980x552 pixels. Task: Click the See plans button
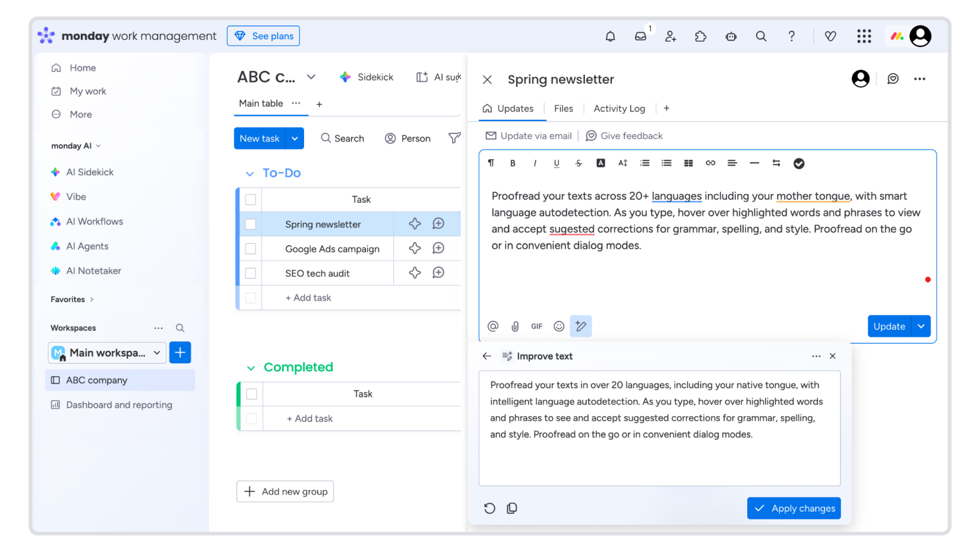click(263, 36)
